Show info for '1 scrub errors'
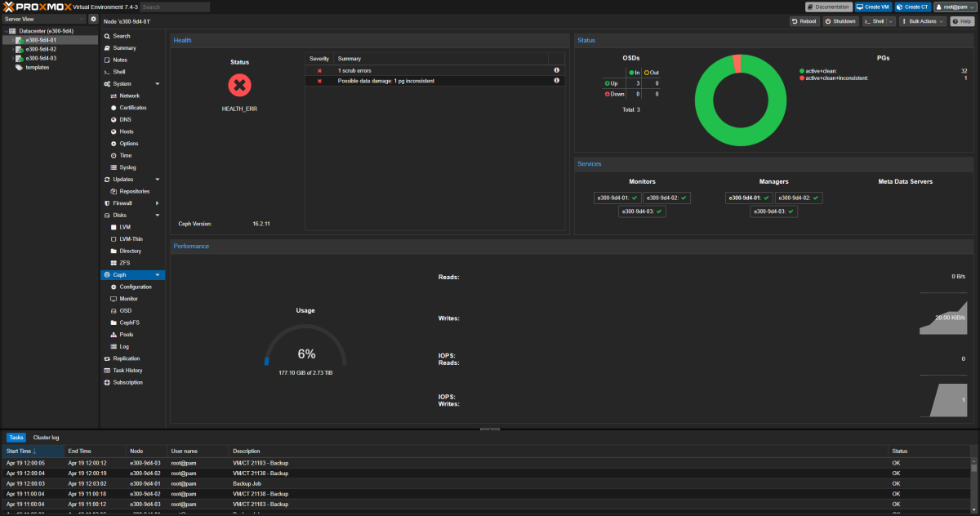This screenshot has width=980, height=516. pyautogui.click(x=556, y=71)
